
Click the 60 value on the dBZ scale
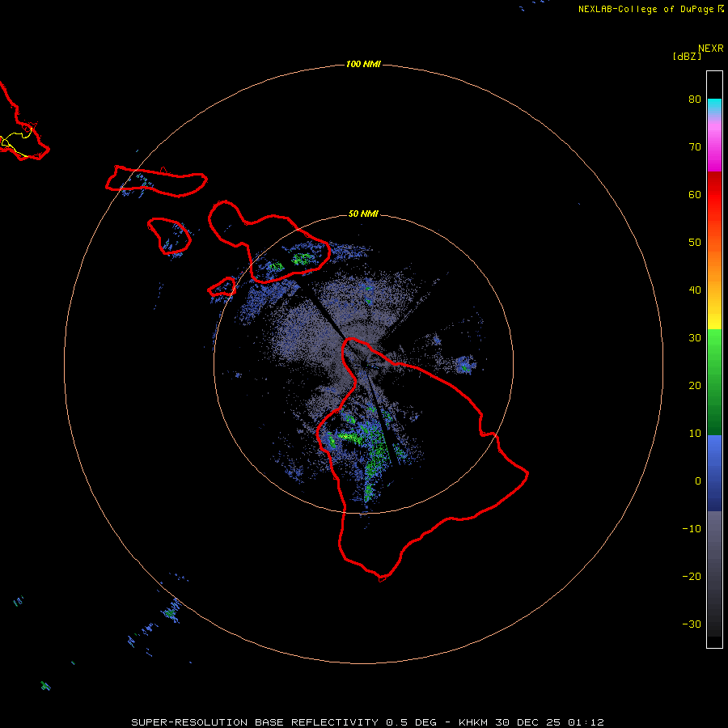[x=695, y=195]
